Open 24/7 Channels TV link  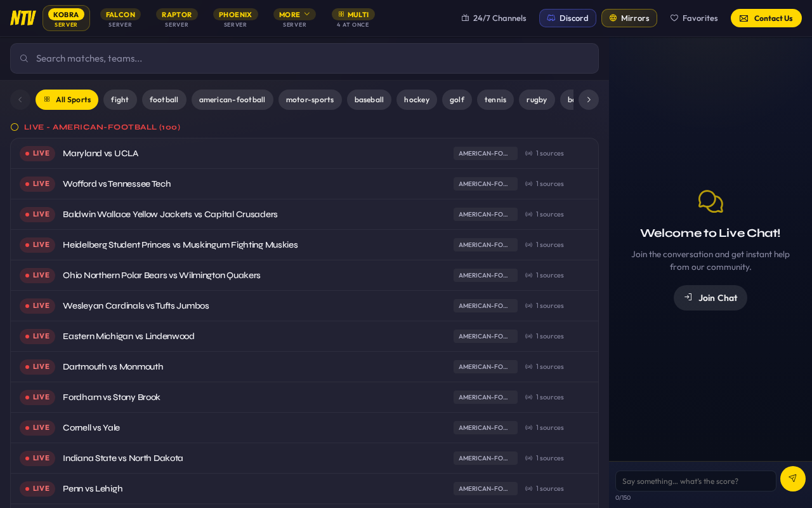coord(494,18)
